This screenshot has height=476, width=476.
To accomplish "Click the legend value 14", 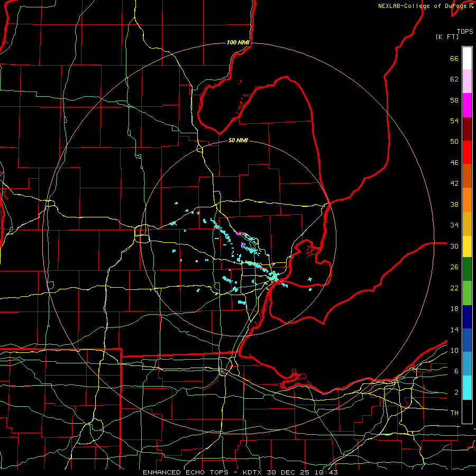I will coord(454,329).
